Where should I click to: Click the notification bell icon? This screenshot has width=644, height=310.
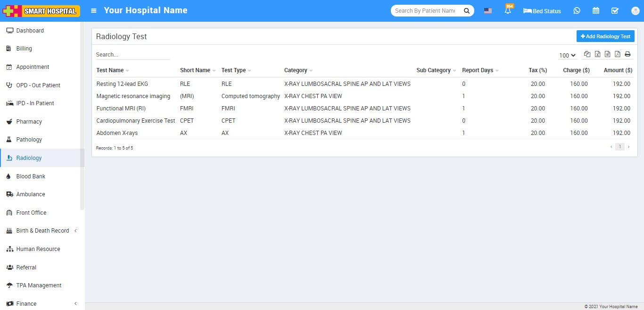(x=508, y=11)
